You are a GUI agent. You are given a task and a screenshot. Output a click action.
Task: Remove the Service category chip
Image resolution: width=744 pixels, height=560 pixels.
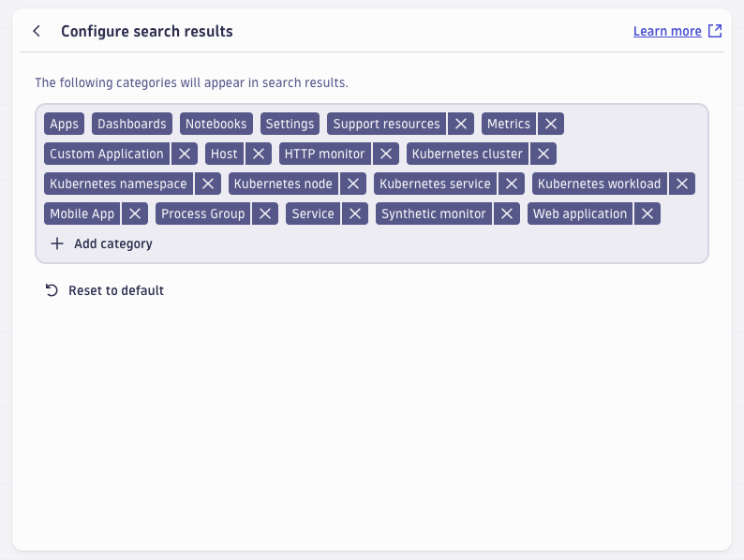(355, 214)
